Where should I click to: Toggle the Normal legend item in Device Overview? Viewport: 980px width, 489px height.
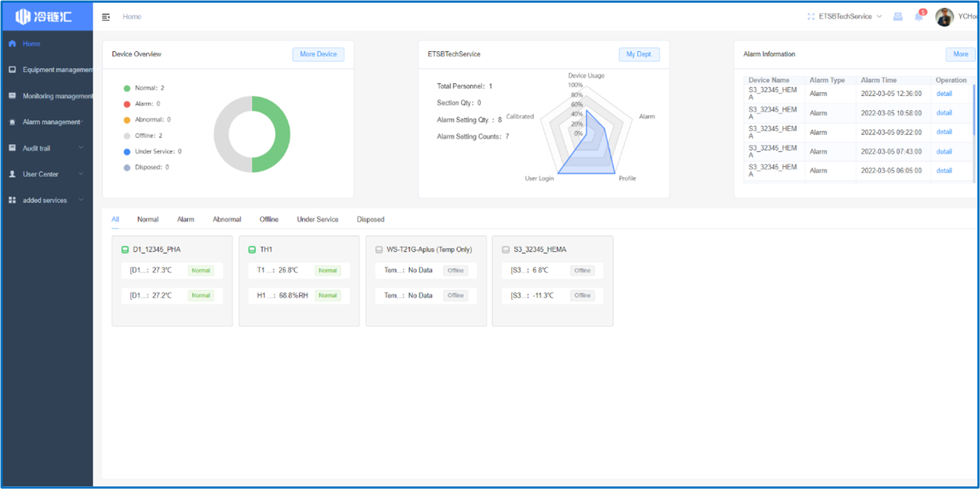tap(144, 88)
